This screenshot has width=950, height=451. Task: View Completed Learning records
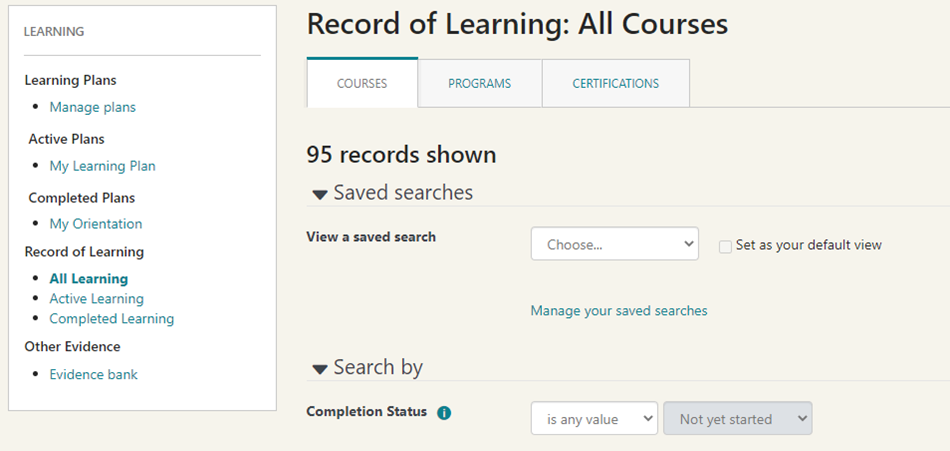[111, 319]
